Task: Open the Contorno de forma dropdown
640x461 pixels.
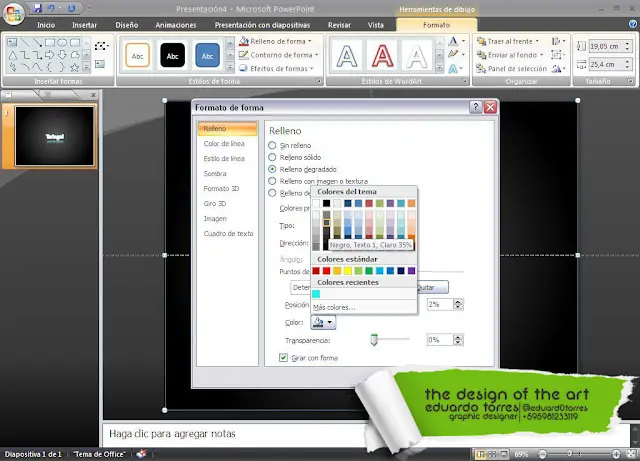Action: [276, 54]
